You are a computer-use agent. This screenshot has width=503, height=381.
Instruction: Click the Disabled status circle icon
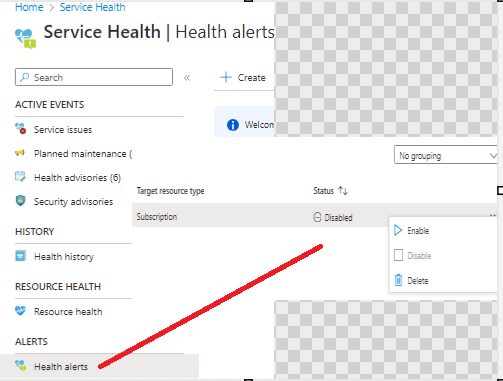[317, 217]
